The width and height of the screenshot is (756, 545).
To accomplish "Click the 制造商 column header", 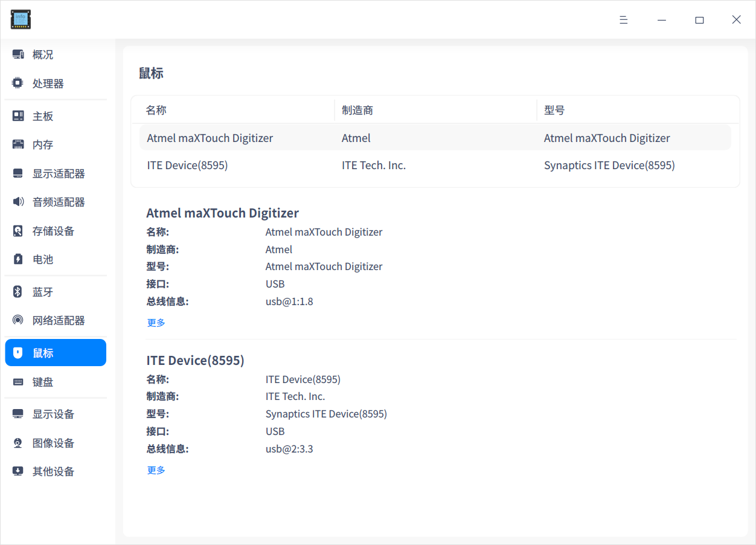I will (x=357, y=109).
